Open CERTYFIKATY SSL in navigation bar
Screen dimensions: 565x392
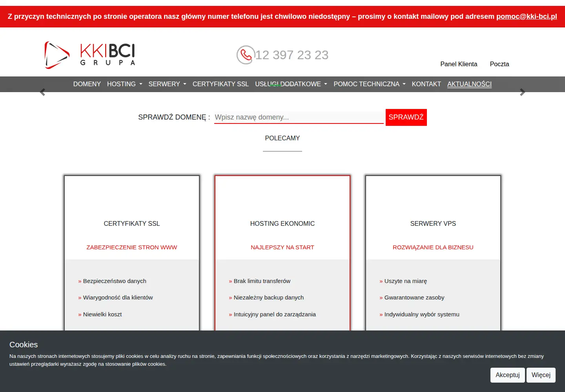[221, 84]
